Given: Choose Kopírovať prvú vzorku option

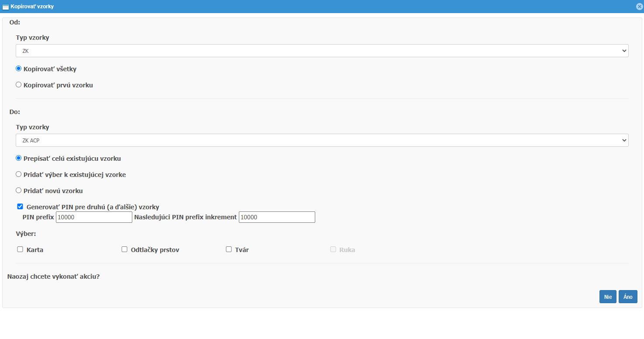Looking at the screenshot, I should (18, 85).
